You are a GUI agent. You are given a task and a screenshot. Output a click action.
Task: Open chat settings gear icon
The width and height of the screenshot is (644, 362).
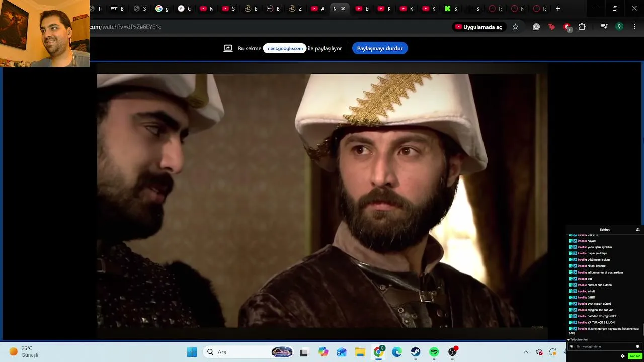point(622,356)
